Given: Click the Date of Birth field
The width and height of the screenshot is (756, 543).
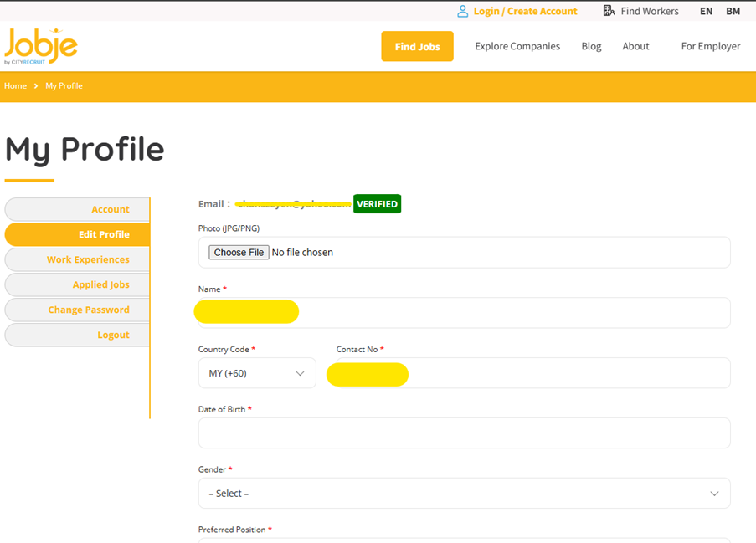Looking at the screenshot, I should point(464,433).
